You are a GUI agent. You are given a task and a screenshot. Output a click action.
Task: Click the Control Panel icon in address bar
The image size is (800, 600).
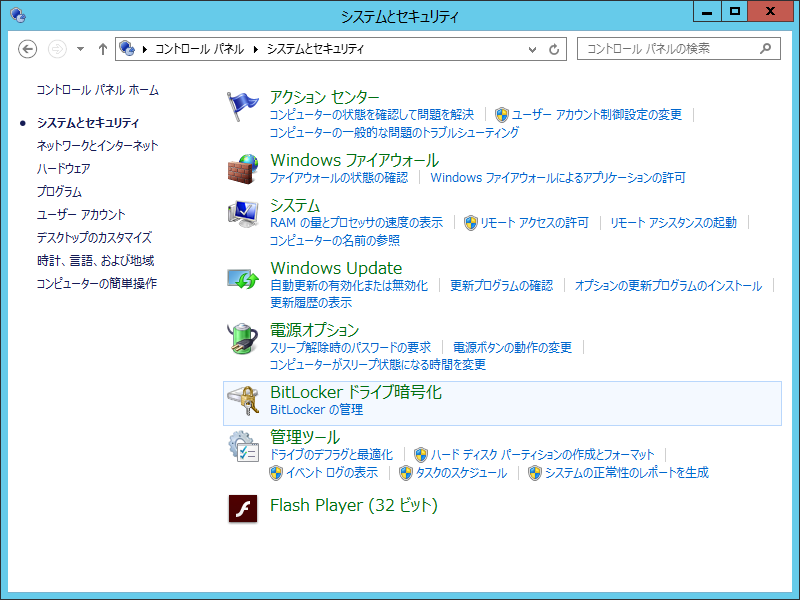[x=127, y=48]
